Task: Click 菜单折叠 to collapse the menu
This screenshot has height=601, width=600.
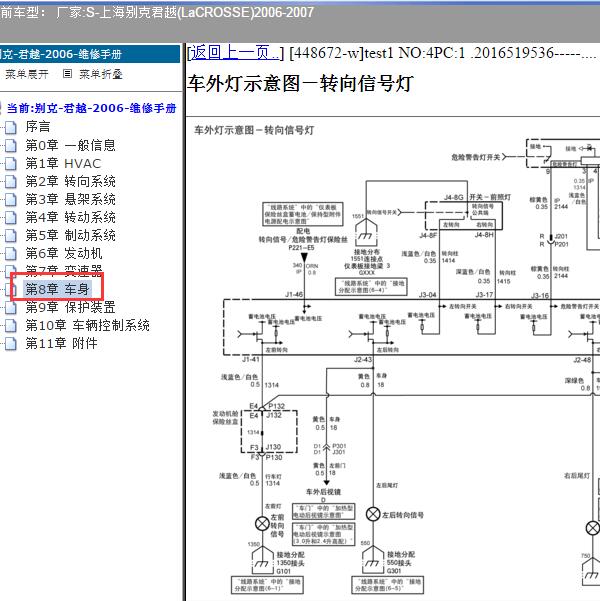Action: click(x=101, y=74)
